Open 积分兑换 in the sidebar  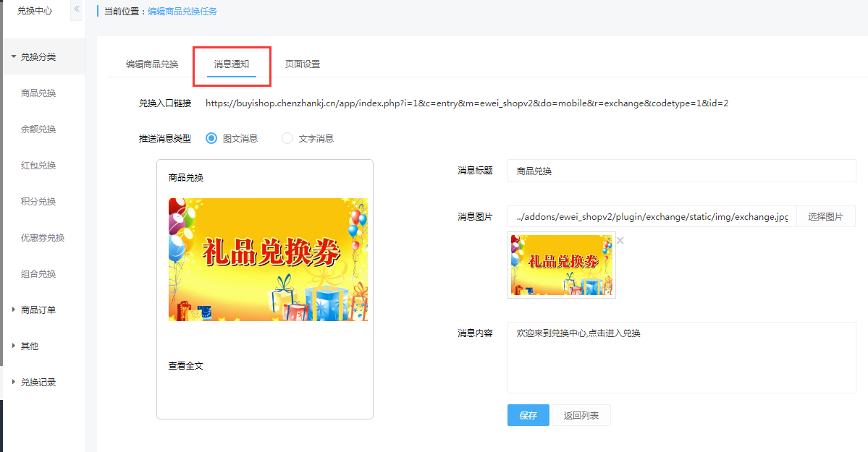click(x=39, y=201)
